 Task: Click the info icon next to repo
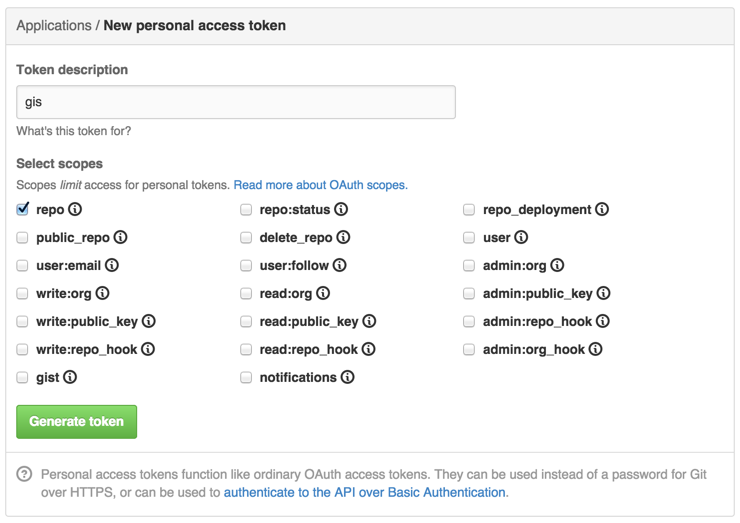click(75, 210)
